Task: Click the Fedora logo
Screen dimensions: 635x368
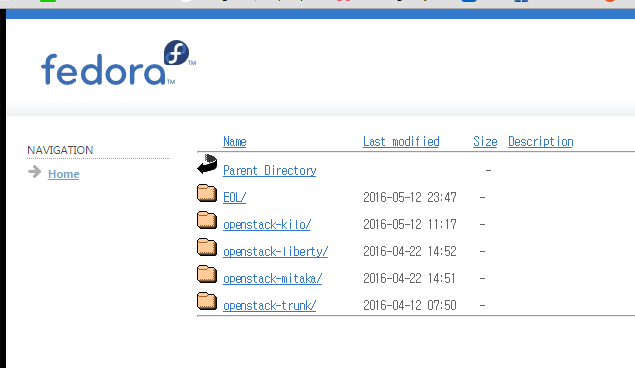Action: coord(118,63)
